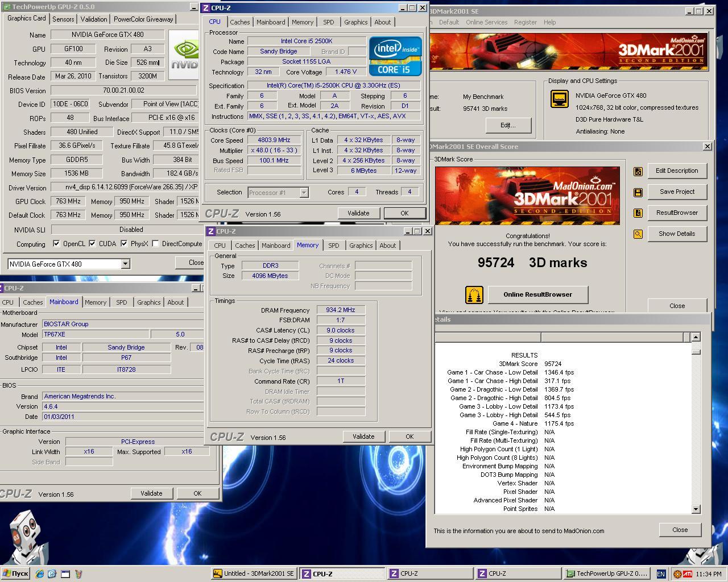Click the TP67XE mainboard model field
The height and width of the screenshot is (582, 728).
point(94,335)
